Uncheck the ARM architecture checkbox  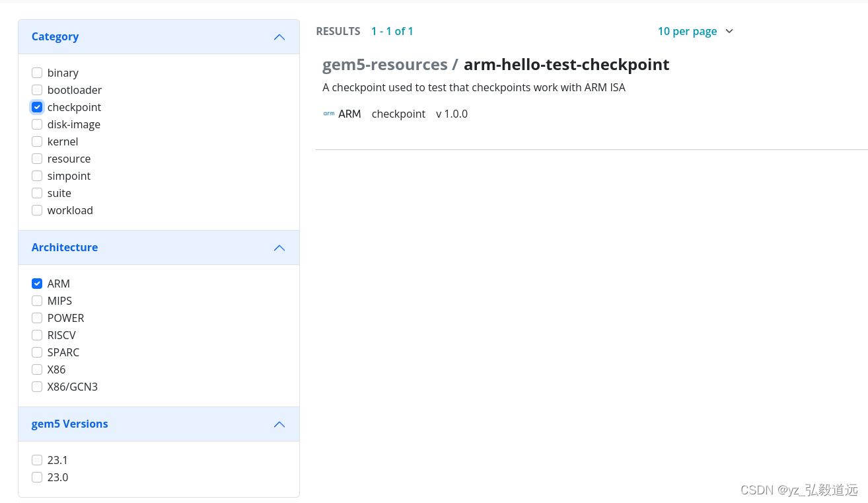coord(37,284)
